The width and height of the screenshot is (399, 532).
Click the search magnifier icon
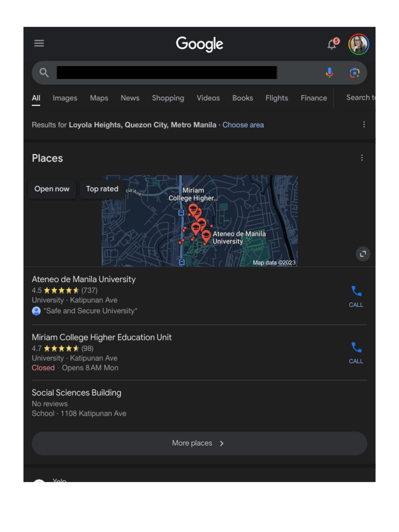pyautogui.click(x=44, y=72)
